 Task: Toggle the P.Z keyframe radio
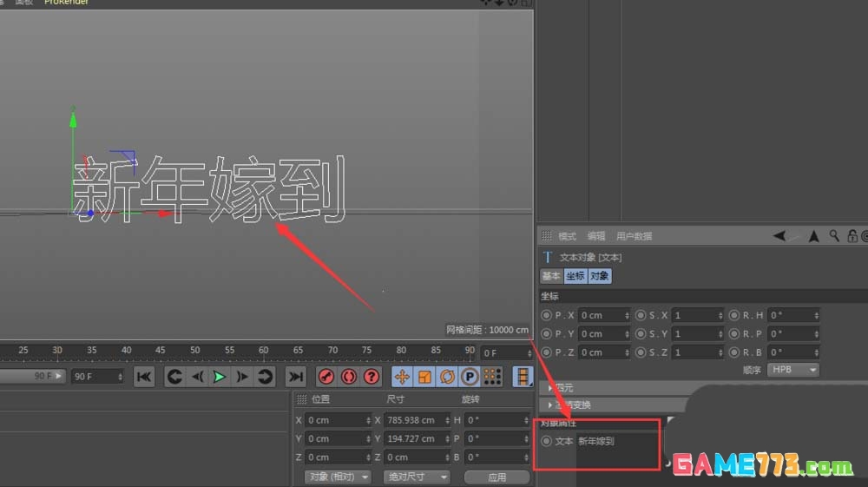[546, 352]
